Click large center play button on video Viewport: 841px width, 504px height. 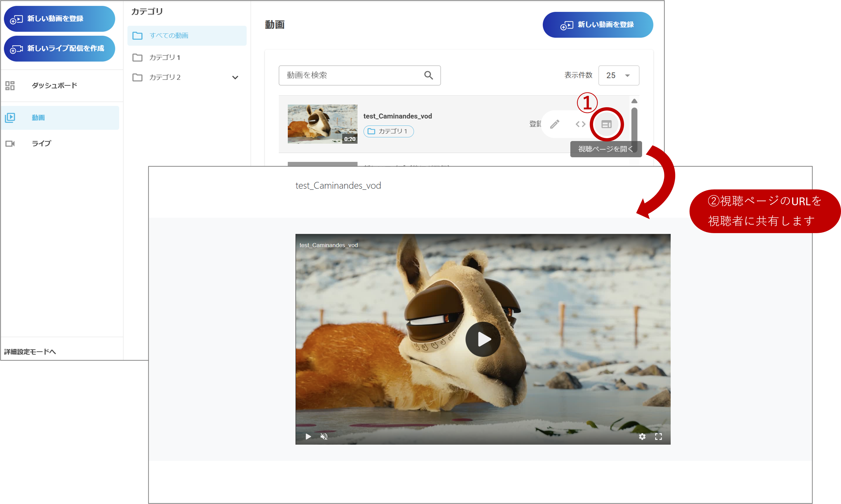pyautogui.click(x=483, y=339)
